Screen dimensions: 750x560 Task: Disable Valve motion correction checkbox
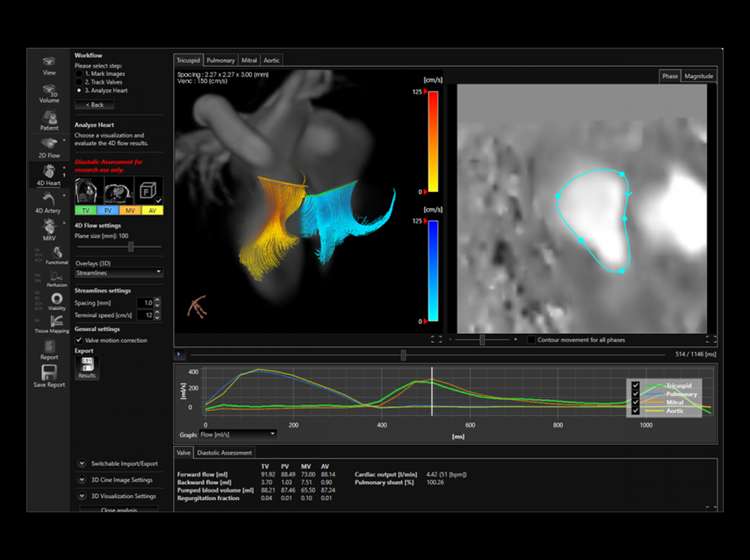click(79, 340)
